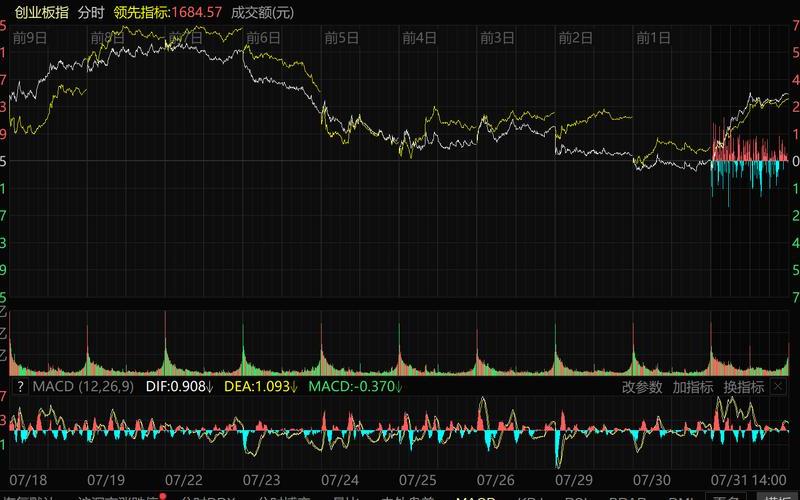Click the 成交额(元) label

(262, 12)
